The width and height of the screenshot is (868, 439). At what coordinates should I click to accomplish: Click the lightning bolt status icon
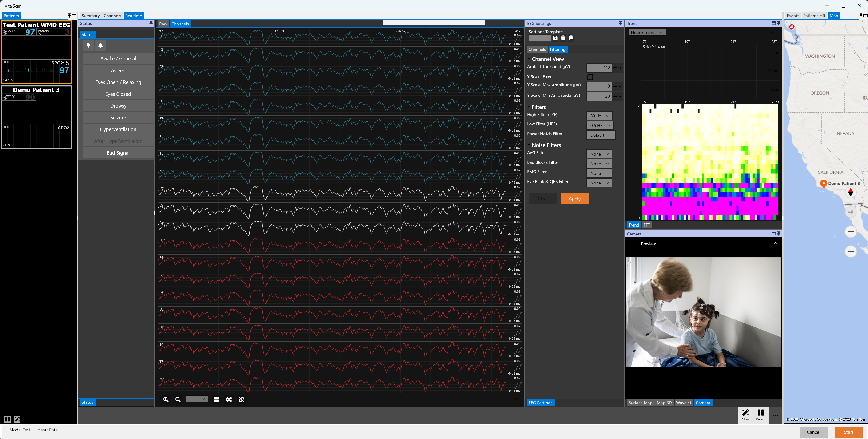point(88,45)
